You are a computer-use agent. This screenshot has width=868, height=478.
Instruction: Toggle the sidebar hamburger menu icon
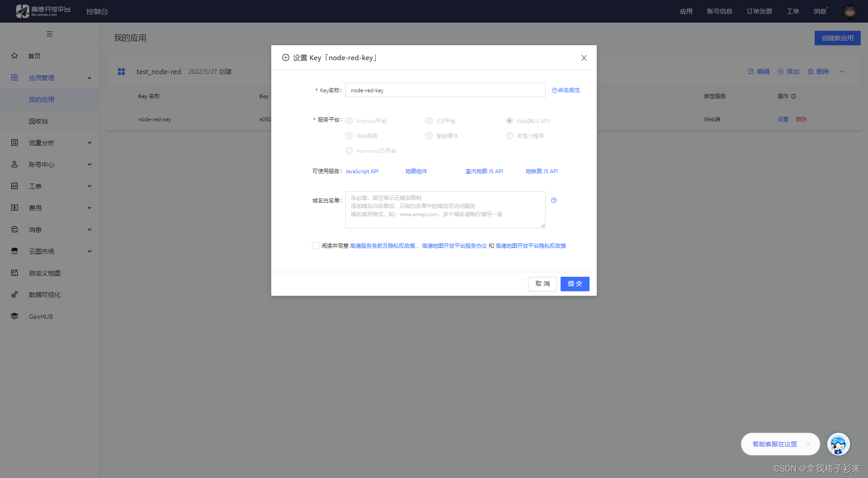click(x=50, y=34)
